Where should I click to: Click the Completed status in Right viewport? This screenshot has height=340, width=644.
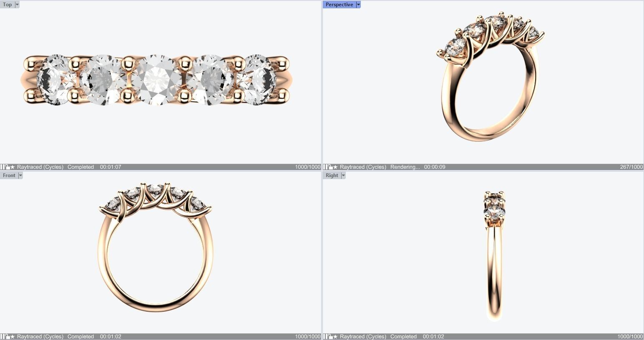(403, 337)
